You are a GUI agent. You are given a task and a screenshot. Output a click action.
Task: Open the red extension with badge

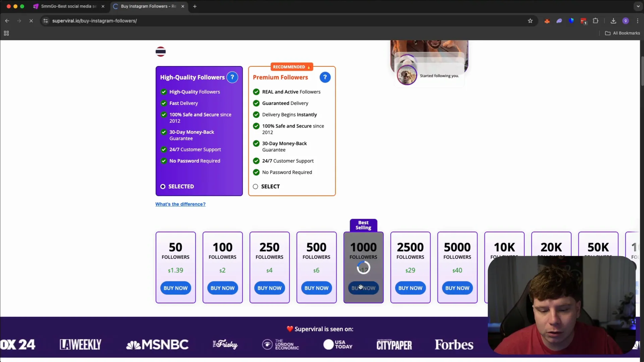point(584,21)
